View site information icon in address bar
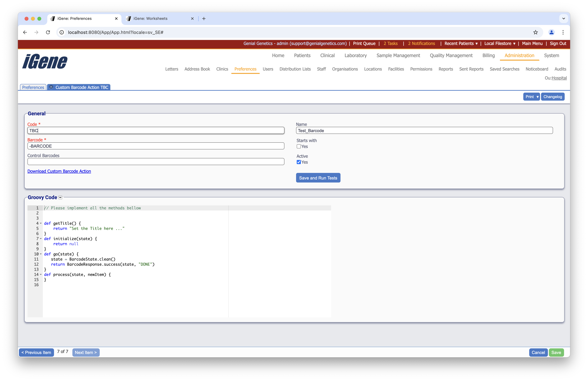 point(62,32)
